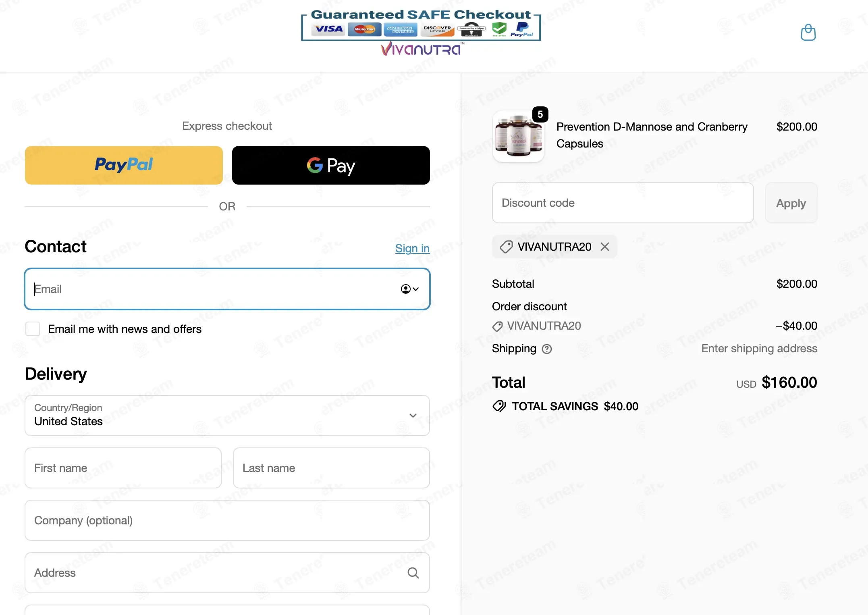The image size is (868, 615).
Task: Click the Address input field
Action: pyautogui.click(x=227, y=573)
